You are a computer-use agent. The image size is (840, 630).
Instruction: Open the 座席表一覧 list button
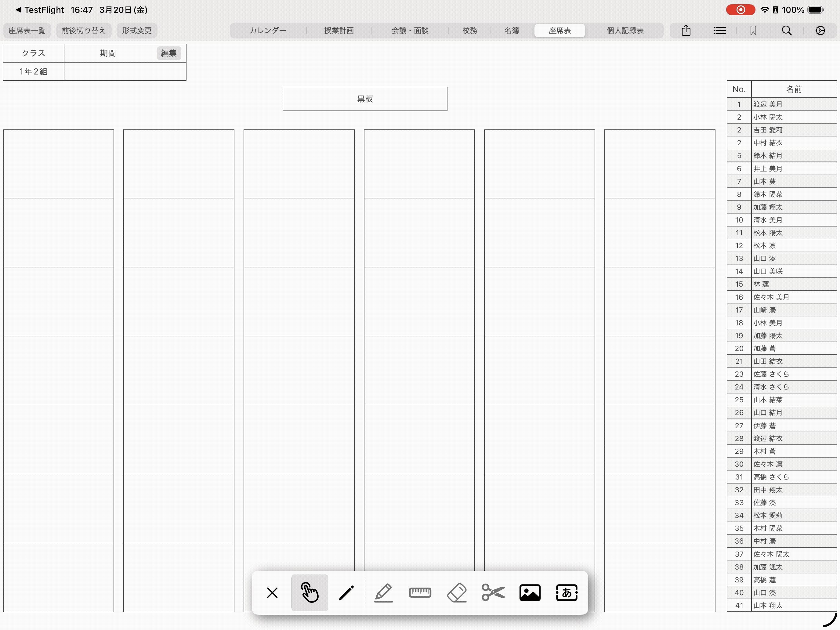pos(27,31)
